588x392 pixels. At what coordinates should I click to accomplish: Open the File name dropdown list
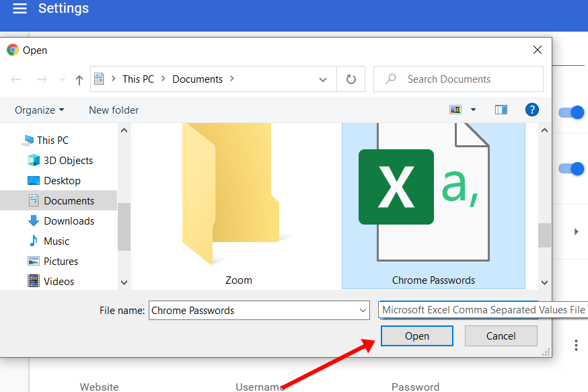pos(363,311)
